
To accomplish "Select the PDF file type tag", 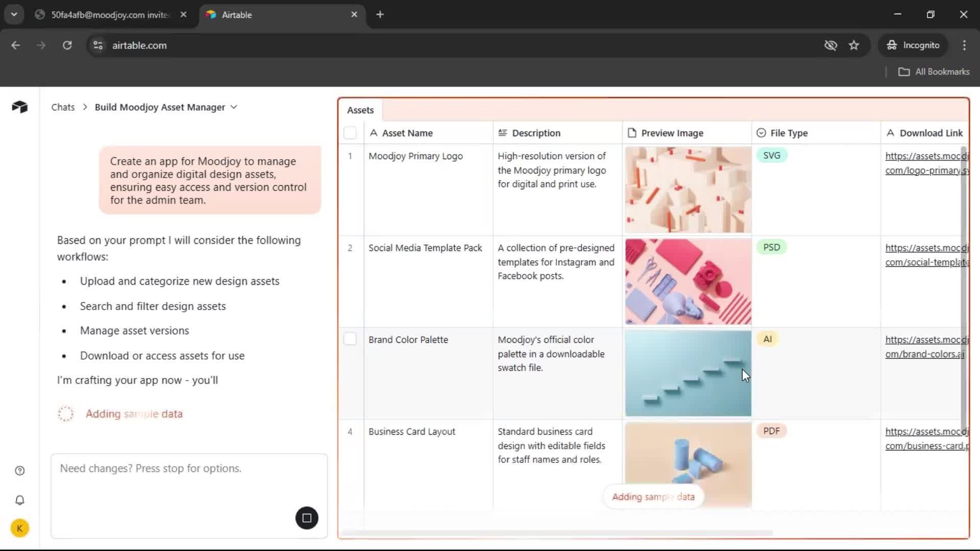I will [x=772, y=431].
